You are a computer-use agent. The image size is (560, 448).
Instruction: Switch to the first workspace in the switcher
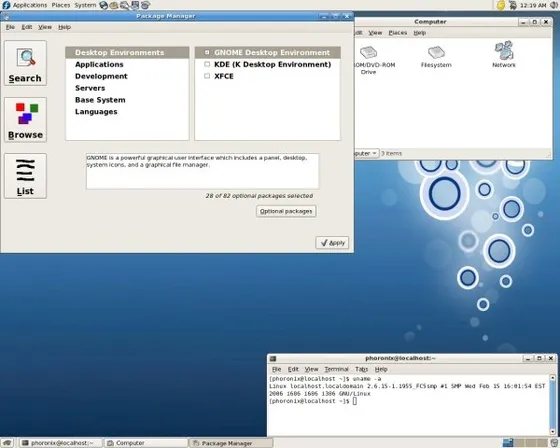tap(508, 443)
